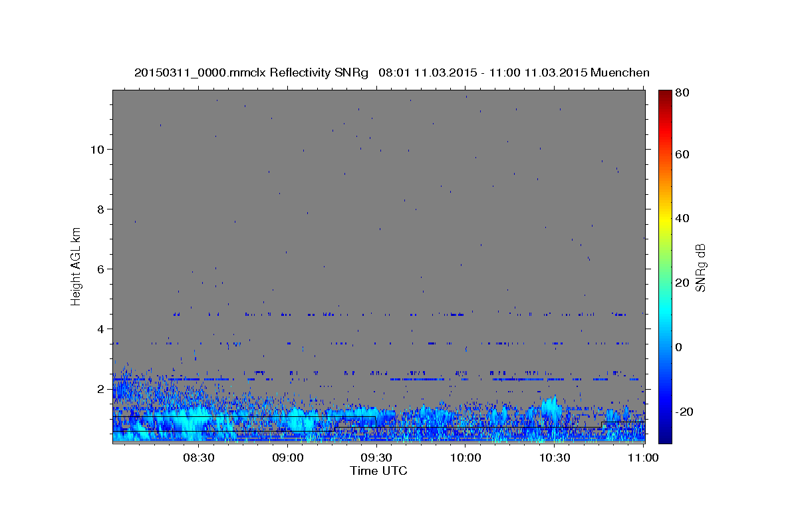Click the 10:00 time tick label
Screen dimensions: 798x532
465,458
